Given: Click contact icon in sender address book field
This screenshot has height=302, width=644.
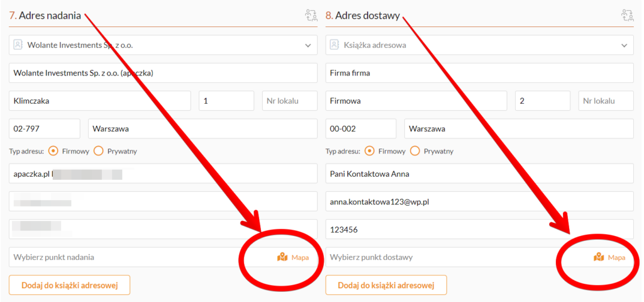Looking at the screenshot, I should 18,45.
